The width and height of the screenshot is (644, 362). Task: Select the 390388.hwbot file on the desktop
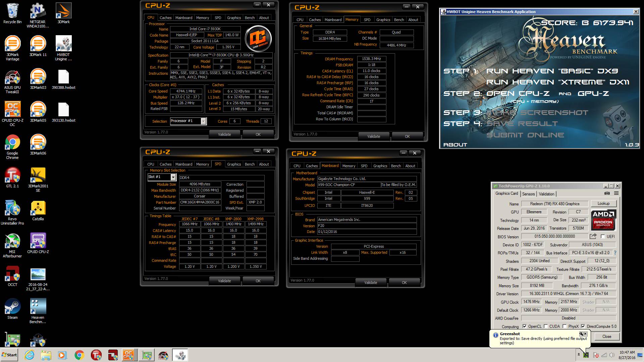63,79
